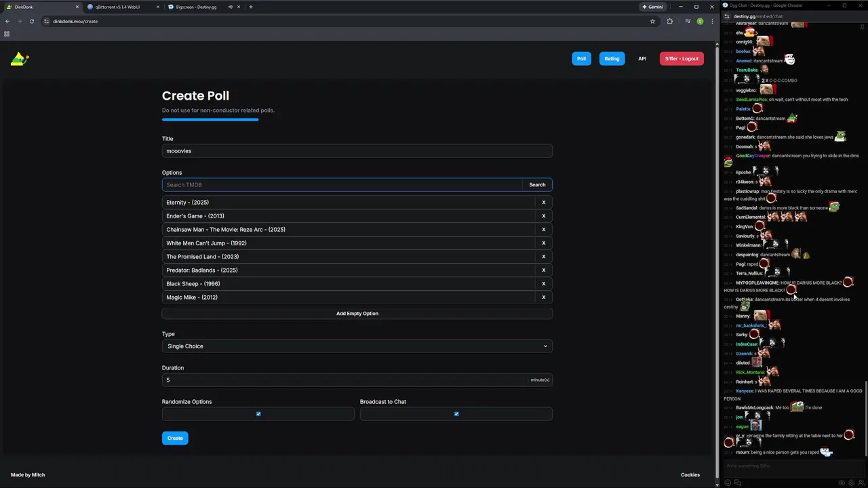Screen dimensions: 868x488
Task: Remove White Men Can't Jump option
Action: [x=544, y=243]
